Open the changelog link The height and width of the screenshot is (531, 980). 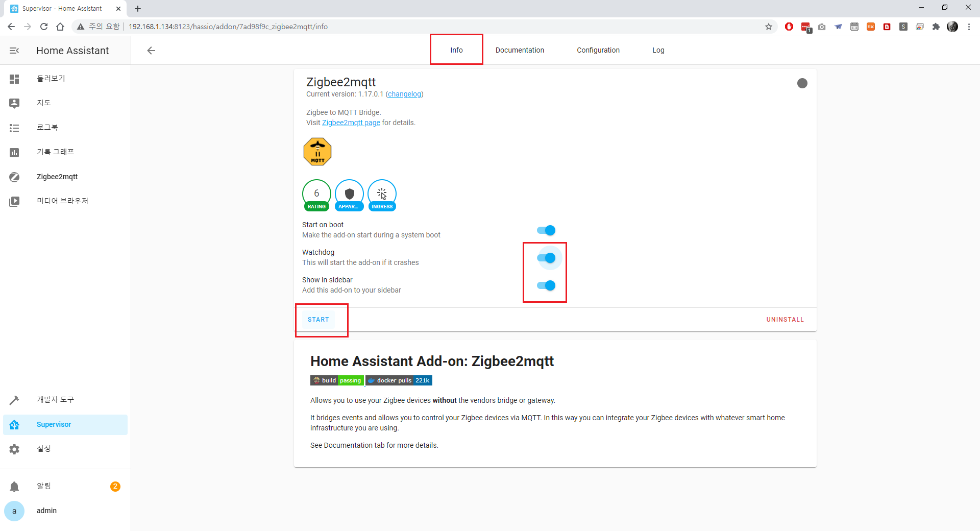point(405,94)
